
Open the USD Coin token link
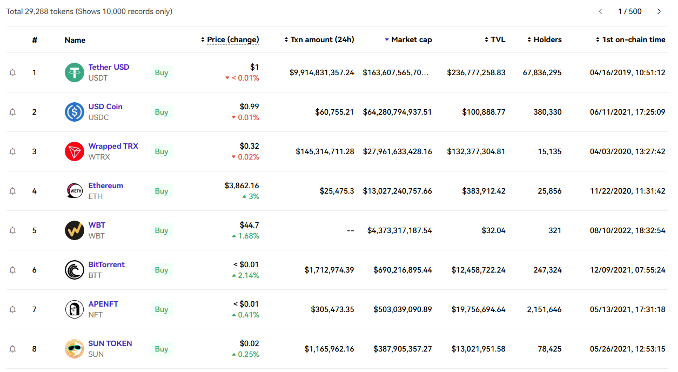(x=105, y=106)
